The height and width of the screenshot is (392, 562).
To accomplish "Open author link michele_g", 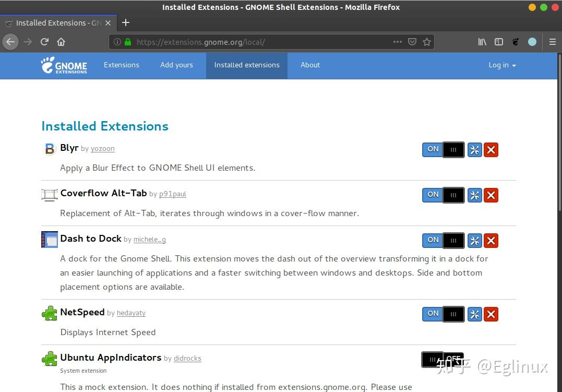I will pos(149,240).
